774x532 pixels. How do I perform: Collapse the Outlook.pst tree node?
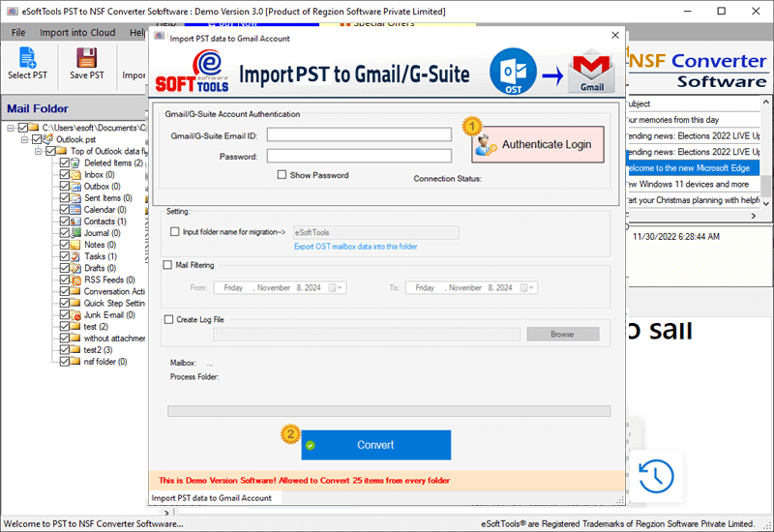23,139
